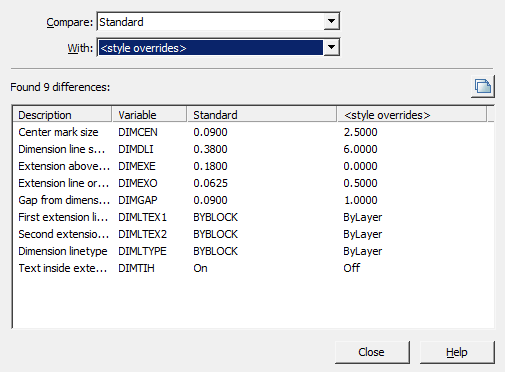The image size is (505, 372).
Task: Select the Dimension linetype row
Action: pyautogui.click(x=253, y=251)
